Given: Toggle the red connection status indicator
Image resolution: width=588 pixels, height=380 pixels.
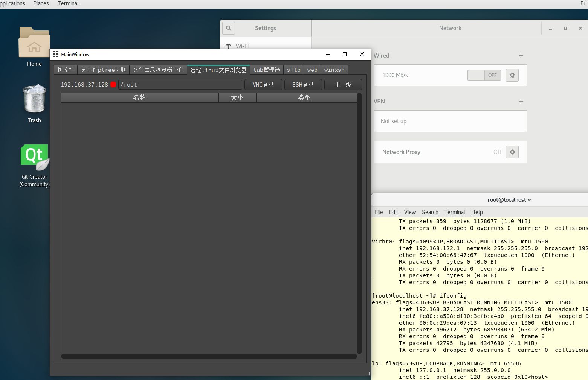Looking at the screenshot, I should pyautogui.click(x=113, y=85).
